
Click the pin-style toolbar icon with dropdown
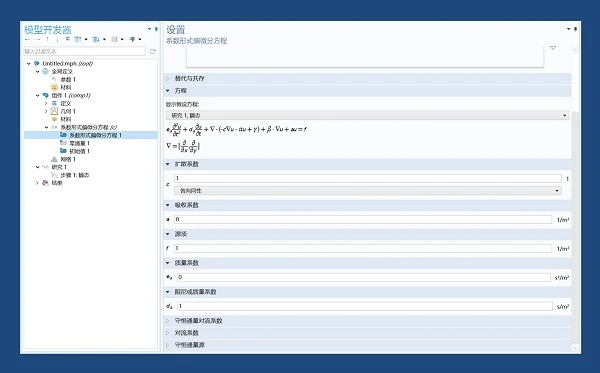(x=132, y=39)
